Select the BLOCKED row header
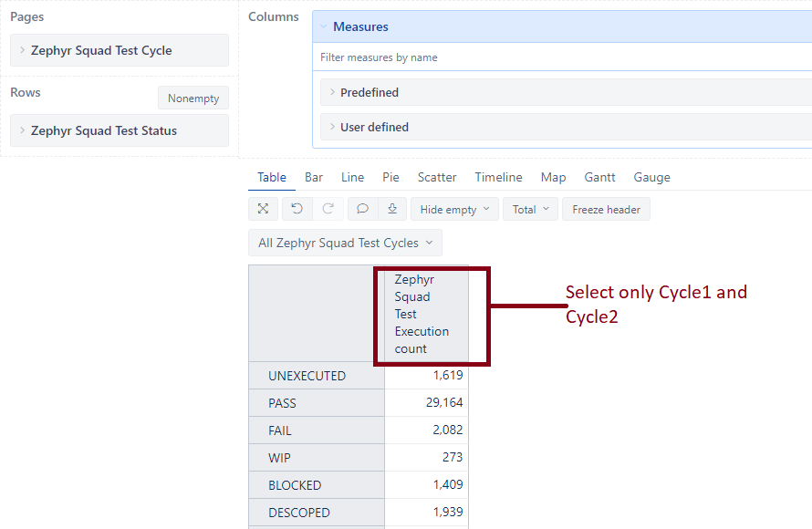The height and width of the screenshot is (529, 812). tap(317, 485)
